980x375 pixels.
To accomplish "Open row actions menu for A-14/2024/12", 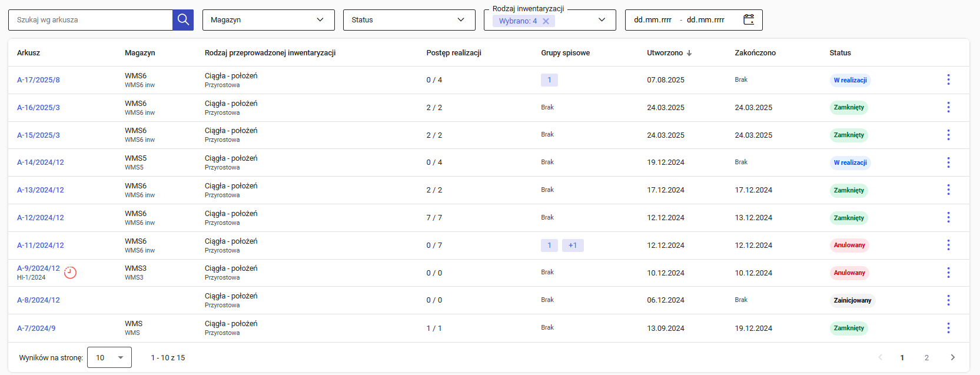I will (948, 162).
